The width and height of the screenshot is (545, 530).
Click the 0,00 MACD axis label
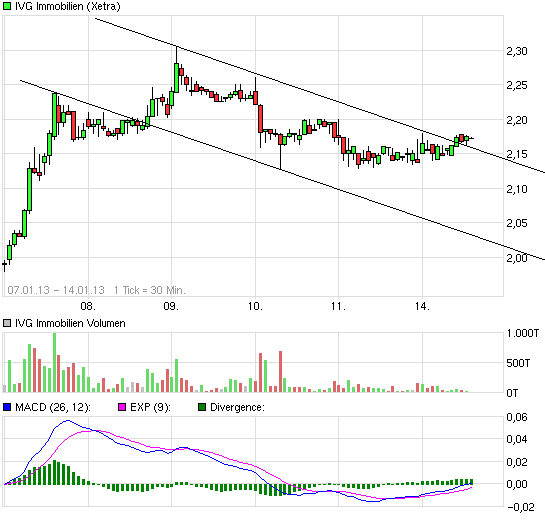click(x=517, y=484)
